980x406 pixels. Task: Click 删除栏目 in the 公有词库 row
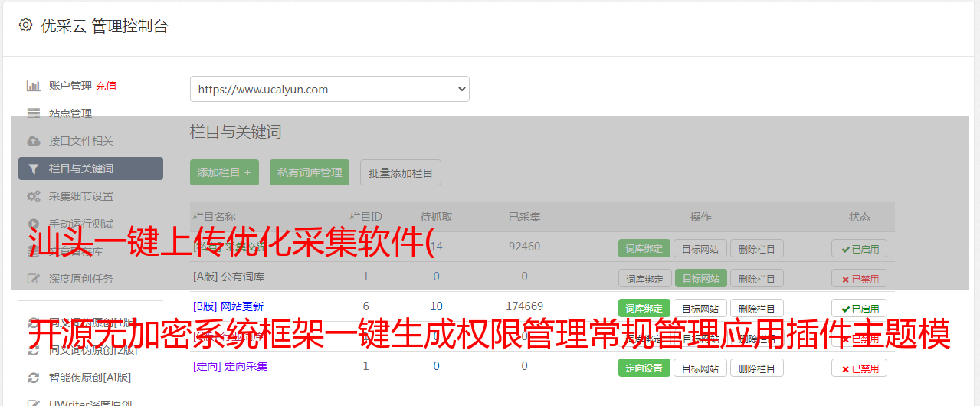[756, 278]
